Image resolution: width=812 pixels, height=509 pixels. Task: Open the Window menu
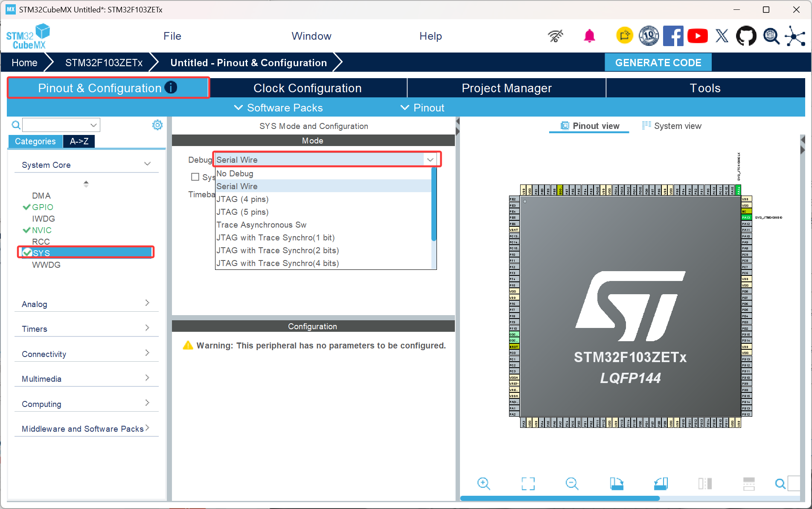pyautogui.click(x=311, y=36)
